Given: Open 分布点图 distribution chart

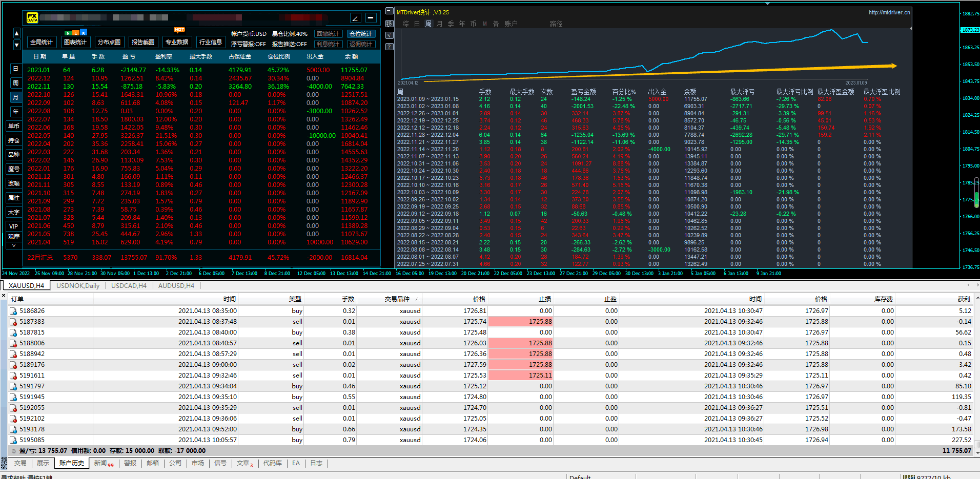Looking at the screenshot, I should pos(109,42).
